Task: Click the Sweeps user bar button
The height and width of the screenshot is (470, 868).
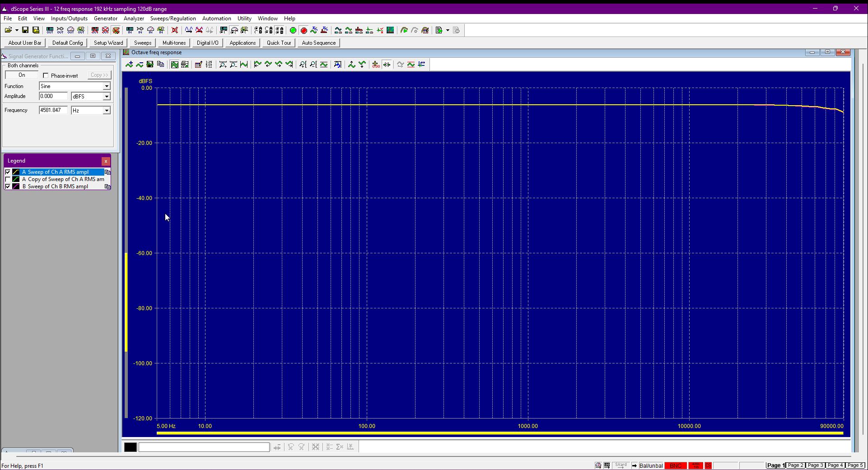Action: click(x=143, y=43)
